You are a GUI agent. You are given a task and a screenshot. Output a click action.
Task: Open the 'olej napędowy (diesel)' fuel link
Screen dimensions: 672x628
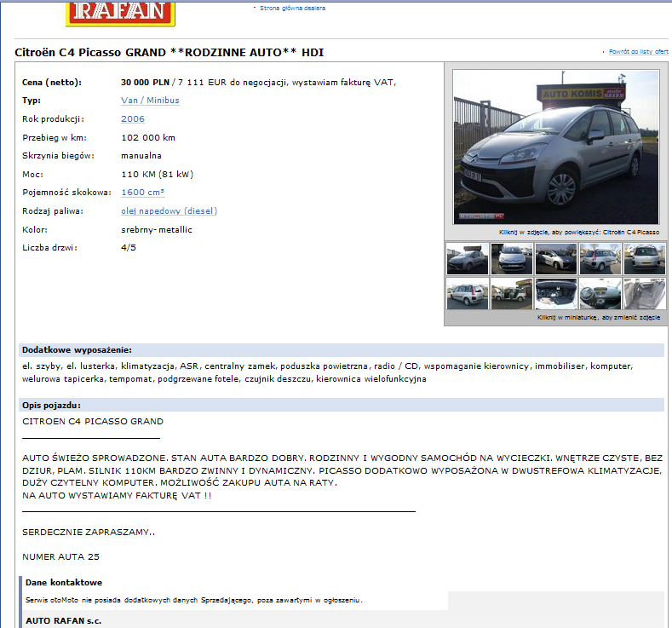pos(169,211)
